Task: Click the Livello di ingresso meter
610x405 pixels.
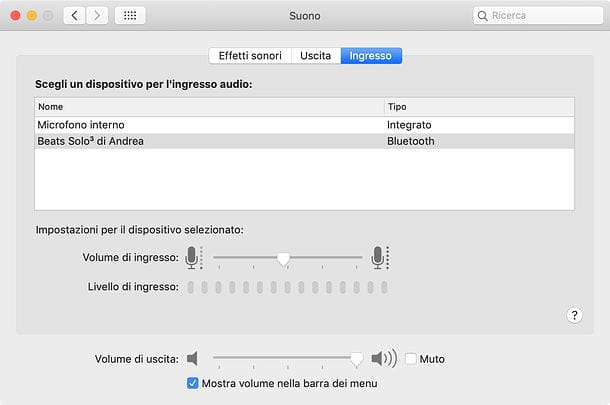Action: click(x=287, y=288)
